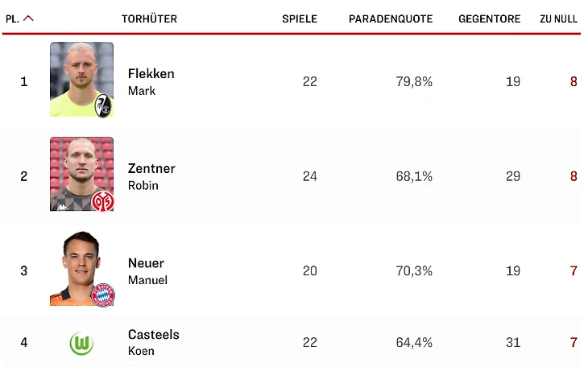Open Manuel Neuer's player photo

click(81, 268)
